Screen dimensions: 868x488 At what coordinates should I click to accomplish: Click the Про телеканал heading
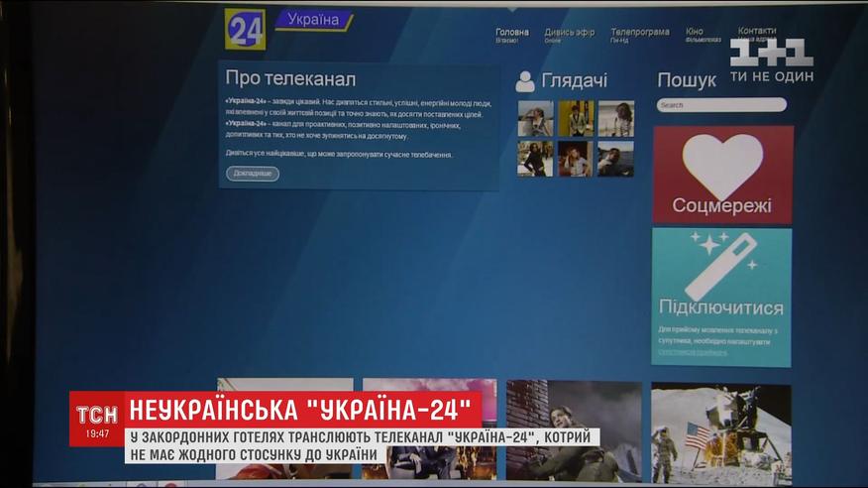[x=290, y=78]
